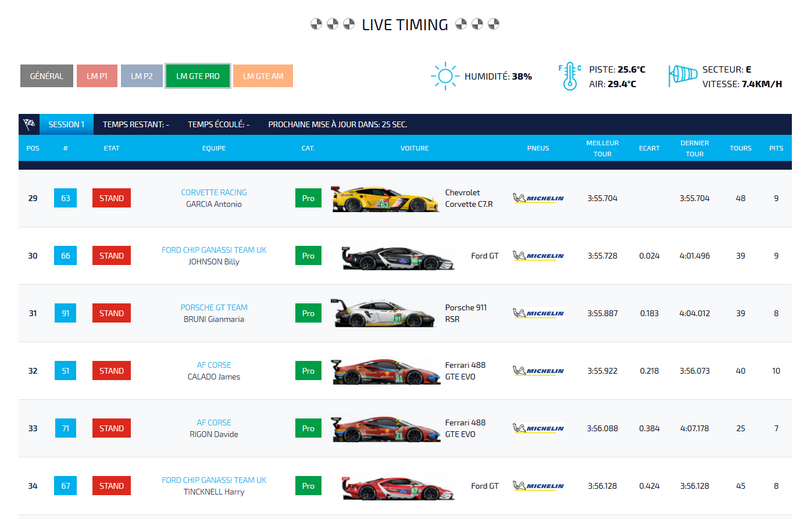This screenshot has height=519, width=800.
Task: Click the DERNIER TOUR column header
Action: click(x=694, y=149)
